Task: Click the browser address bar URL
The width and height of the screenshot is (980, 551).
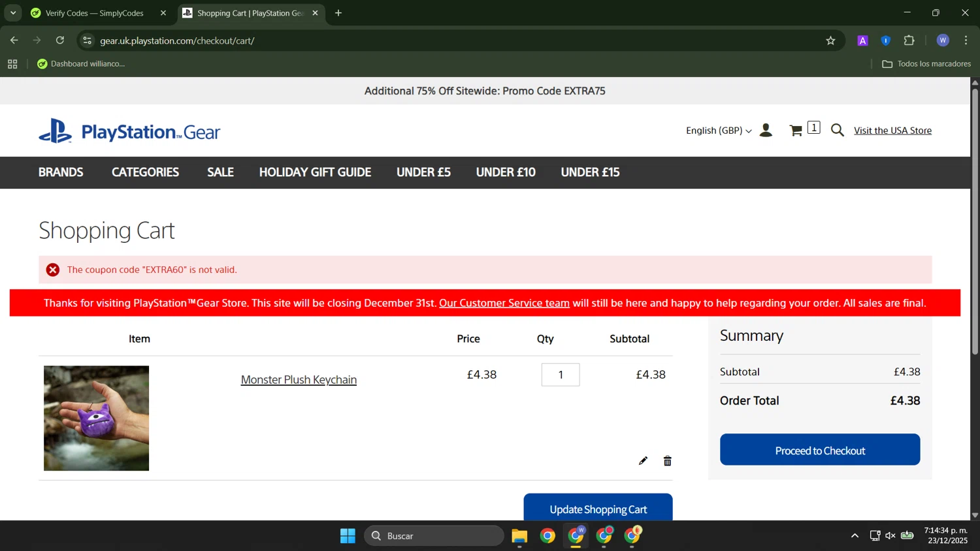Action: tap(177, 40)
